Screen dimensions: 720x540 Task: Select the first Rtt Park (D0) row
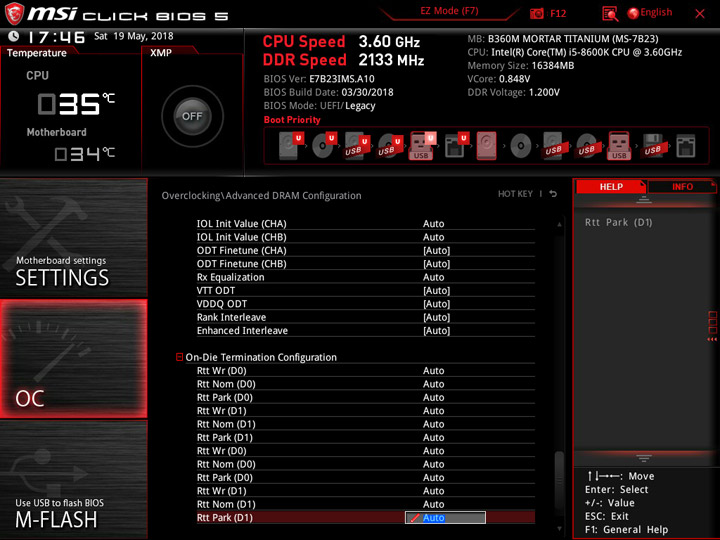(x=366, y=397)
